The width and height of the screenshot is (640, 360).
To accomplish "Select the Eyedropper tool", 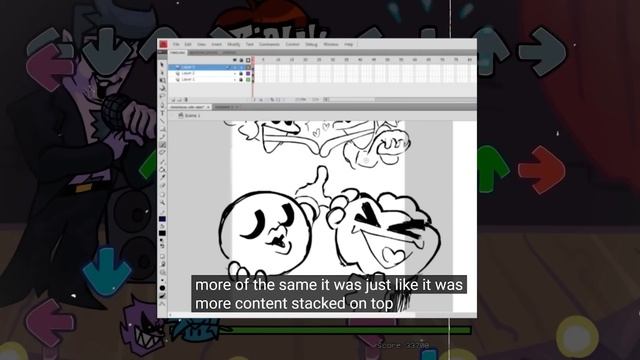I will tap(162, 178).
